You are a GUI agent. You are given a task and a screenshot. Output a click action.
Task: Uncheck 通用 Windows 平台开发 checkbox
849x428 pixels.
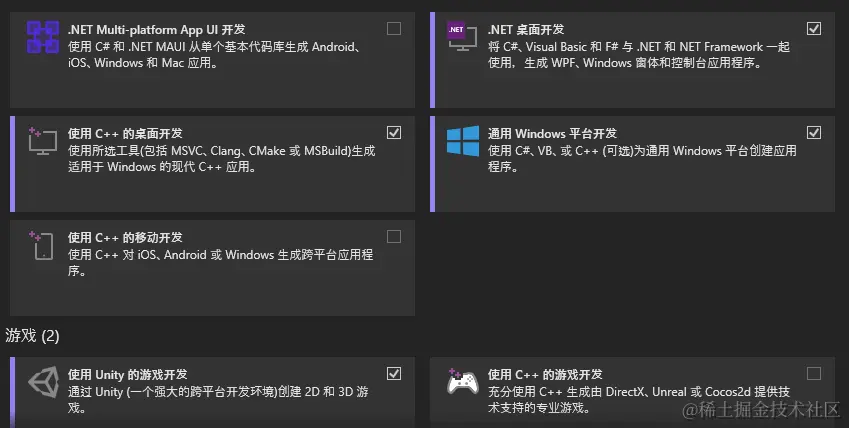pos(814,133)
